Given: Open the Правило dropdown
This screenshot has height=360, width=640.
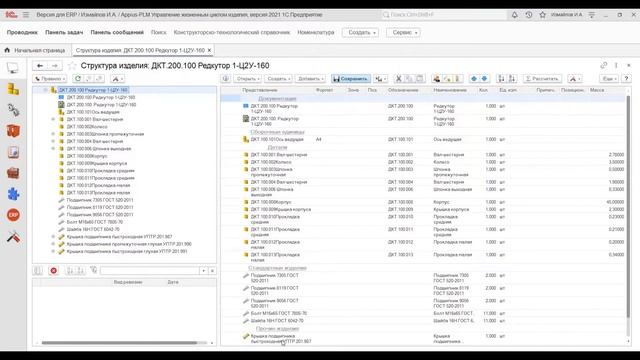Looking at the screenshot, I should click(x=50, y=79).
